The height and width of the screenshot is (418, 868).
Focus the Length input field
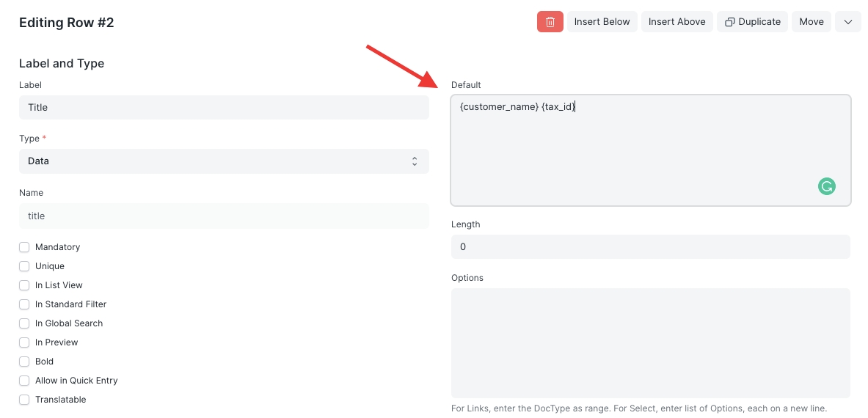[x=650, y=247]
